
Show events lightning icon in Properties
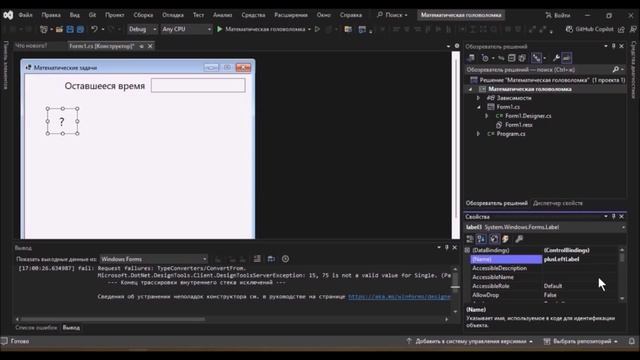[506, 239]
